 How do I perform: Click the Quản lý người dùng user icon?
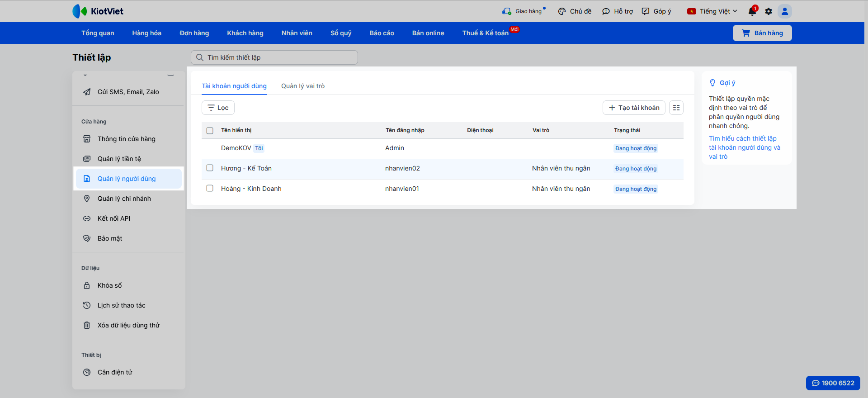87,179
